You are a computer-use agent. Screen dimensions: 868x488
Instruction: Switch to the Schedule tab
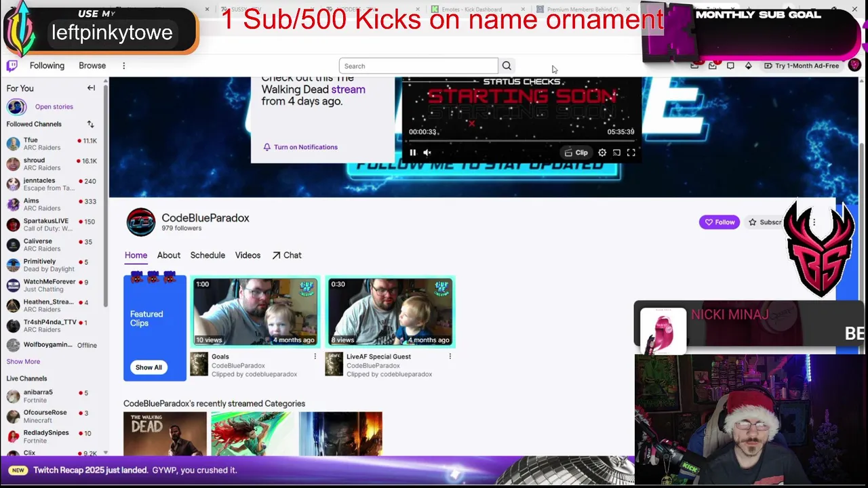pos(208,256)
